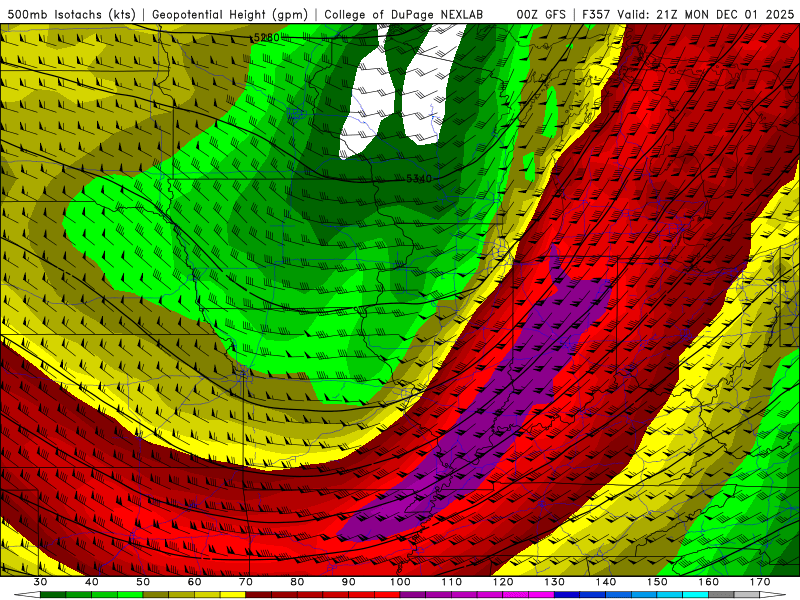
Task: Click the 5280 height contour label
Action: 266,38
